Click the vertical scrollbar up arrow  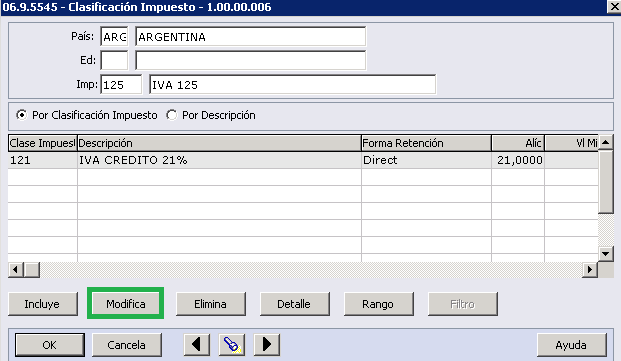pyautogui.click(x=606, y=142)
